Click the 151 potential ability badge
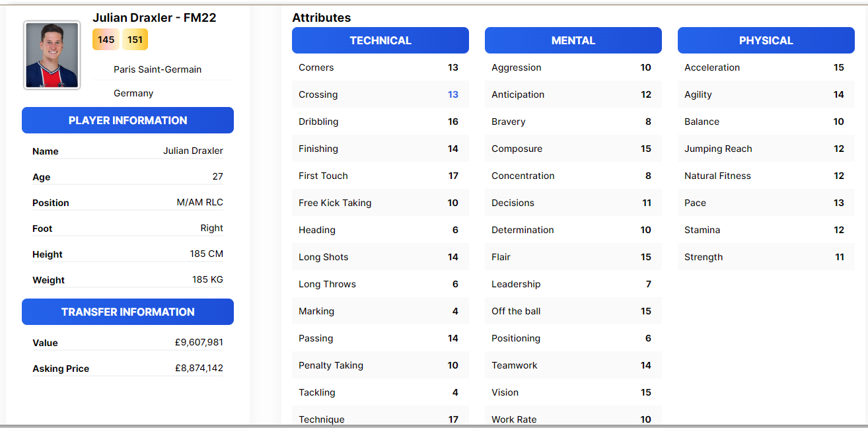Screen dimensions: 868x428 pos(135,40)
